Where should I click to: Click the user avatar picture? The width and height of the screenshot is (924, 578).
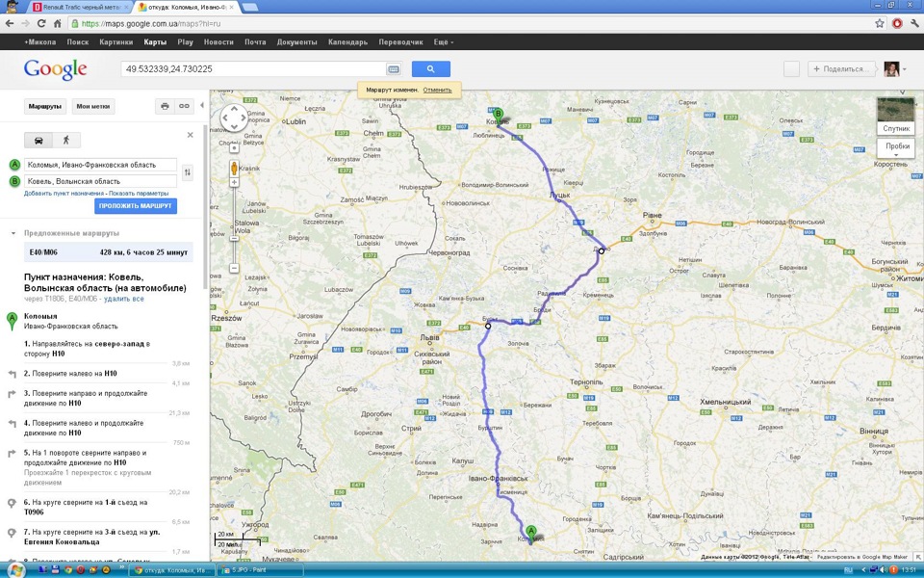[x=891, y=69]
